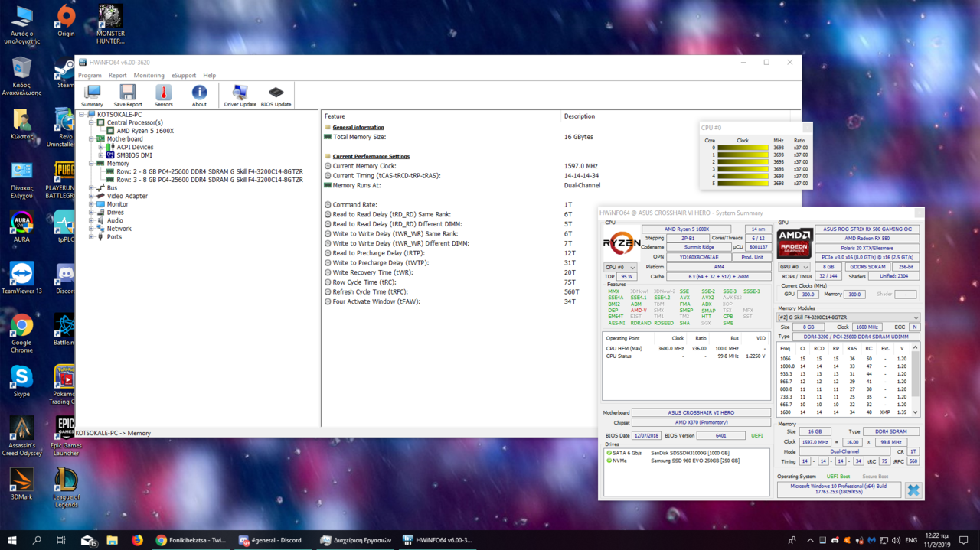Expand the SMBIOS DMI node
Viewport: 980px width, 550px height.
point(101,155)
